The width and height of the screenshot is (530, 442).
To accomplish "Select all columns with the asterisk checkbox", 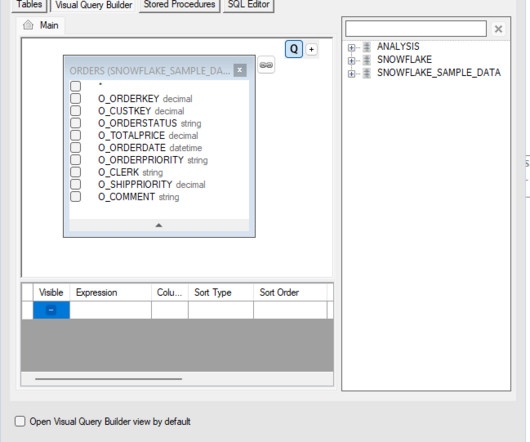I will coord(75,86).
